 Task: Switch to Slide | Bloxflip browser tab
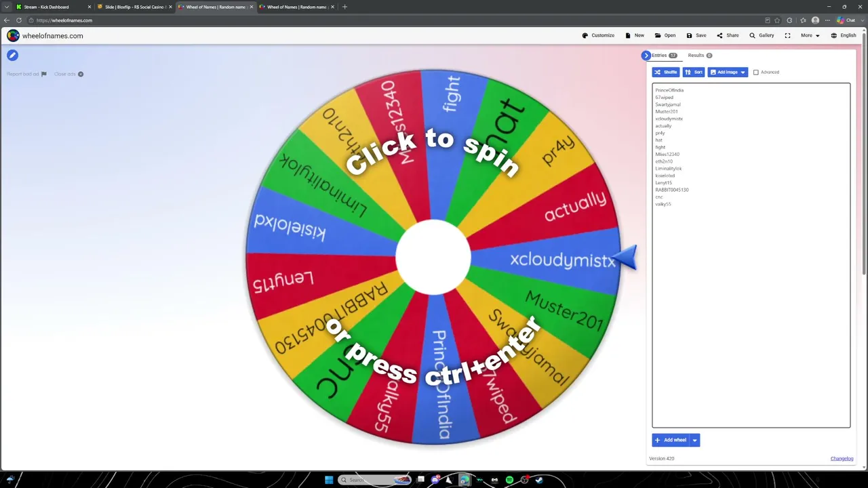click(x=134, y=7)
